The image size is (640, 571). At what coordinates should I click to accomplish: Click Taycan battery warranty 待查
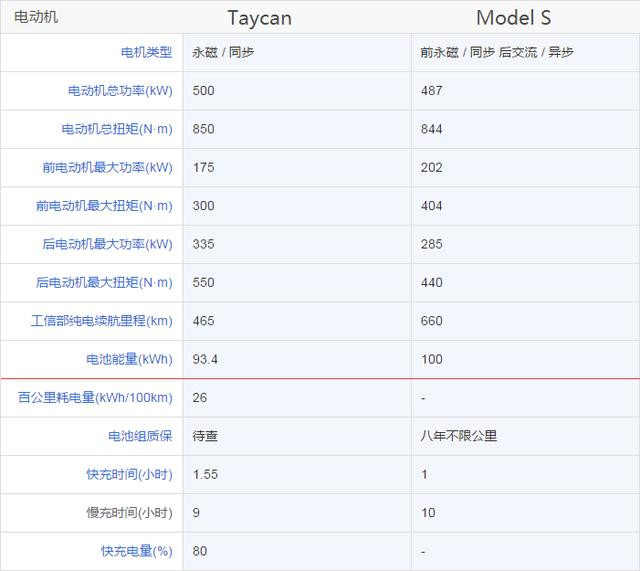click(205, 436)
